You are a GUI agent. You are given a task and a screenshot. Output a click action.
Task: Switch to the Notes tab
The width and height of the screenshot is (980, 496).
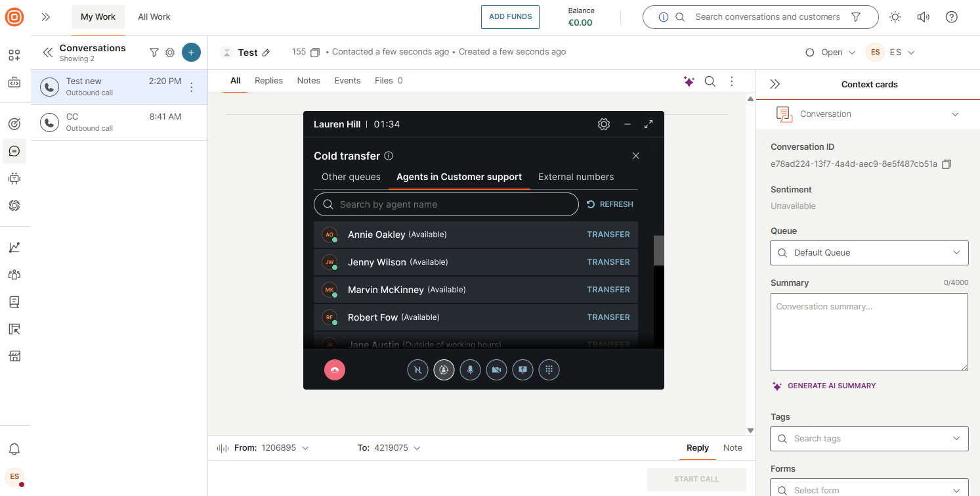(309, 81)
